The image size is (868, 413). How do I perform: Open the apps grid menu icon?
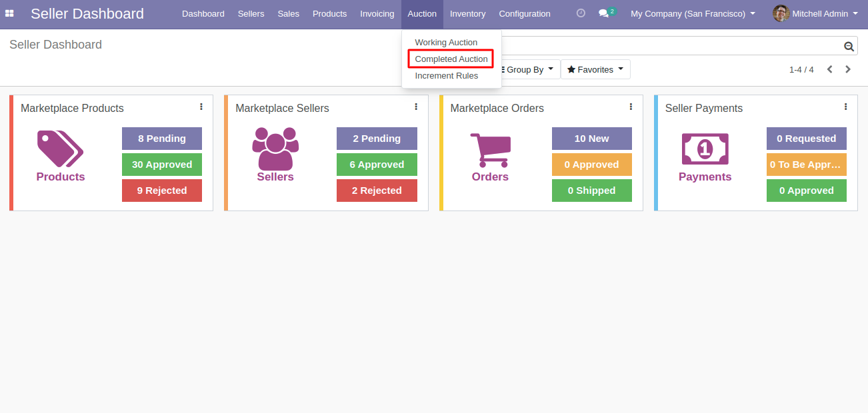pos(9,13)
